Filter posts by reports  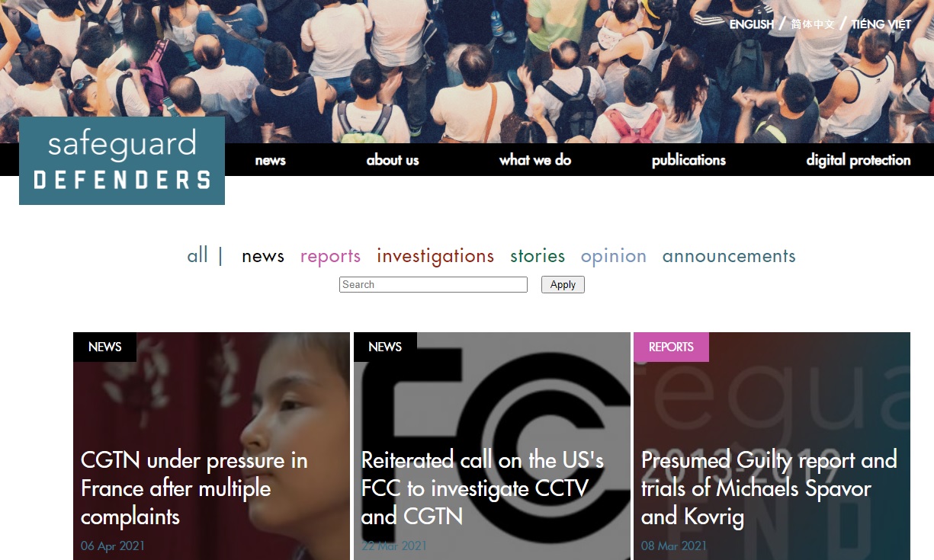point(330,257)
